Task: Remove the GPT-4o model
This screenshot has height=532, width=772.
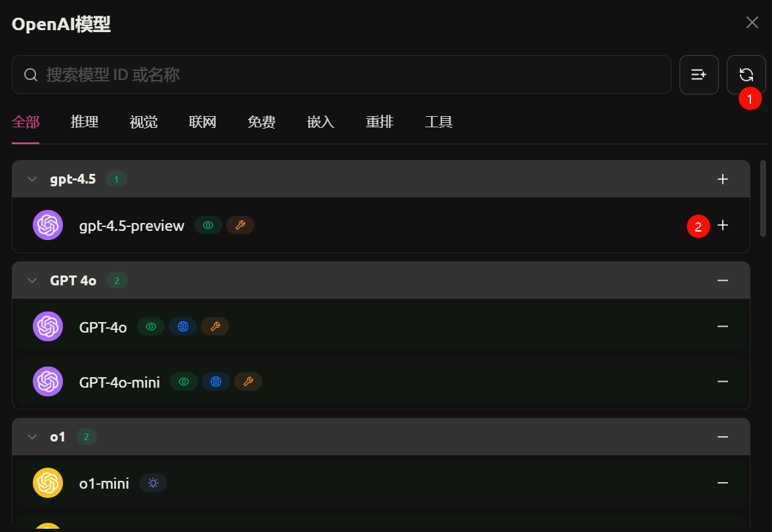Action: pyautogui.click(x=722, y=327)
